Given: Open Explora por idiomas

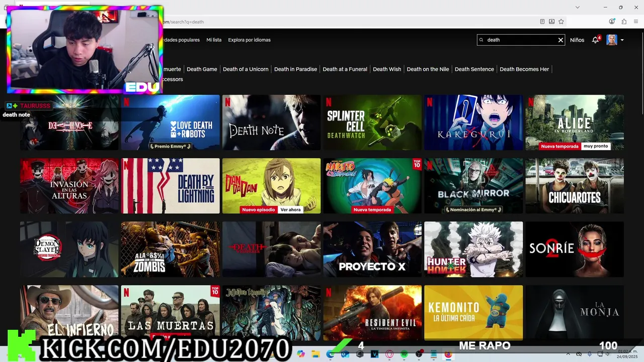Looking at the screenshot, I should pos(249,40).
